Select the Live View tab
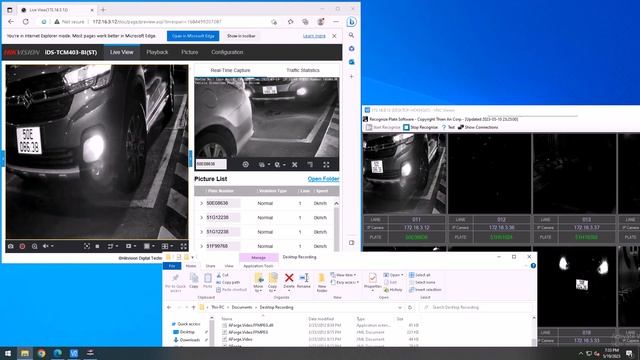The image size is (640, 360). tap(122, 52)
